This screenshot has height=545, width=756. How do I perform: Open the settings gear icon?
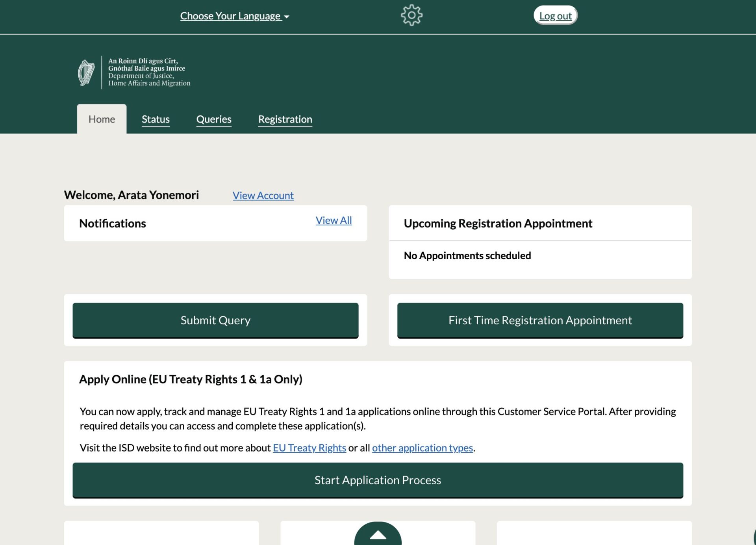pos(411,15)
